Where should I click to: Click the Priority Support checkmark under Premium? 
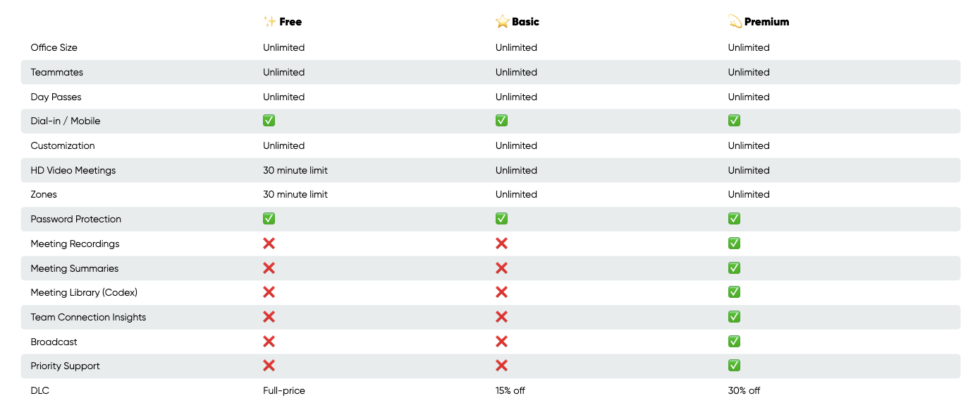pyautogui.click(x=734, y=366)
